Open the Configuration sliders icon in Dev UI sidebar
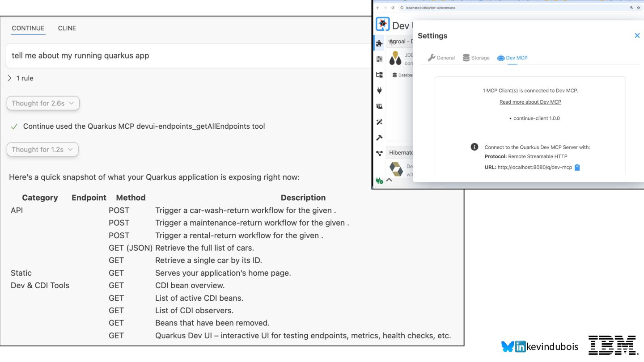Viewport: 644px width, 362px height. [379, 59]
